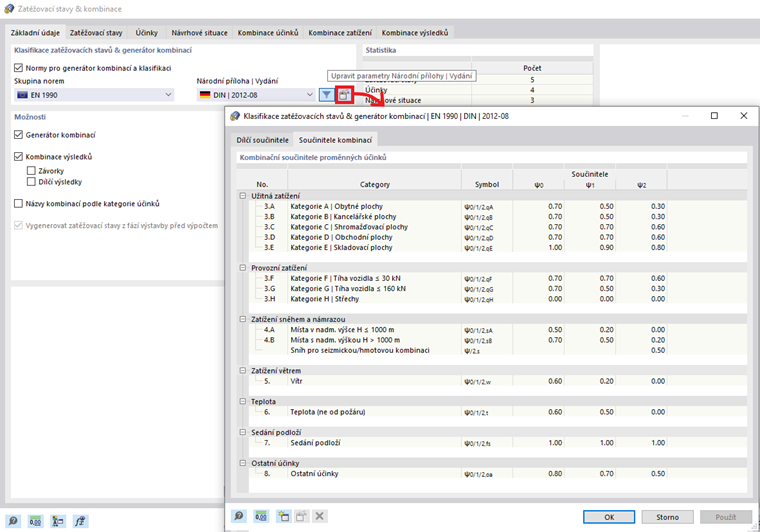760x532 pixels.
Task: Click the load case settings icon bottom left
Action: coord(58,521)
